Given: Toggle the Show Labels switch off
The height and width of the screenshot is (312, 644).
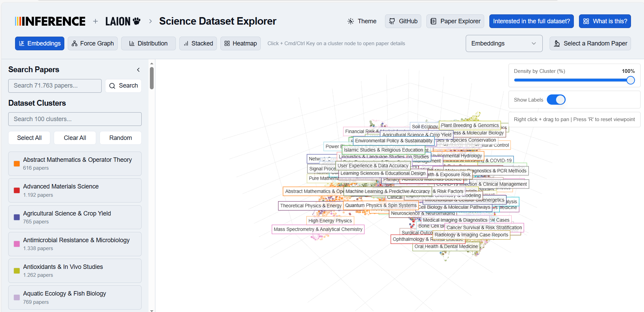Looking at the screenshot, I should point(556,100).
